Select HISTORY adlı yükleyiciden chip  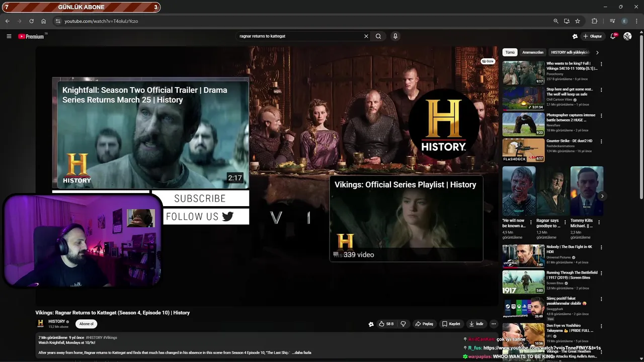pyautogui.click(x=570, y=52)
